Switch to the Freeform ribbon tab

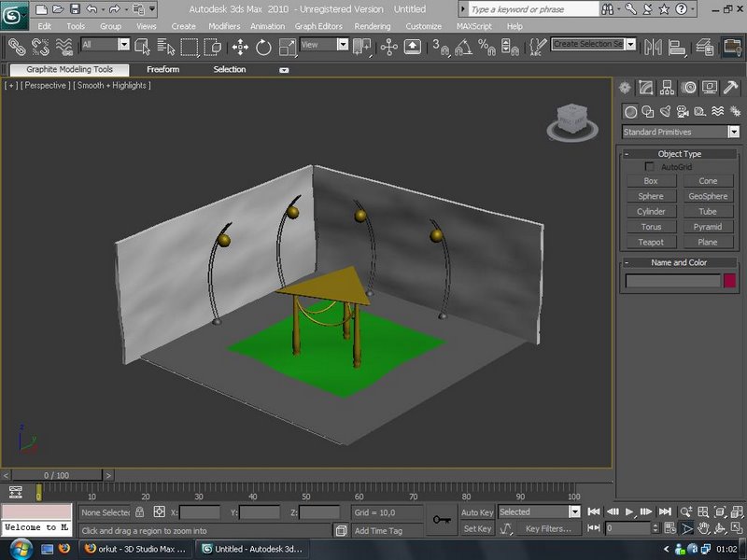coord(162,70)
